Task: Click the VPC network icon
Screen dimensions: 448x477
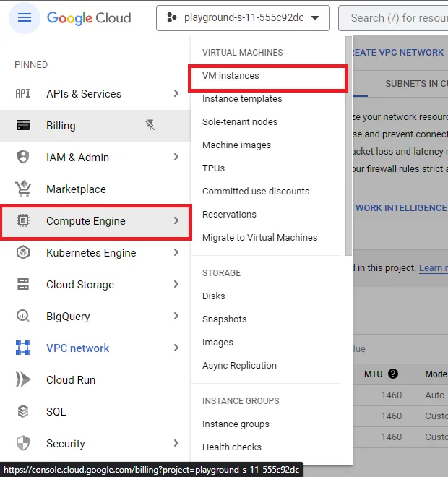Action: pos(23,348)
